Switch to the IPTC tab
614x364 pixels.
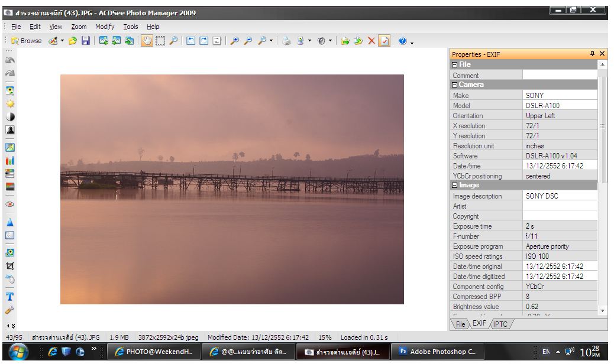[500, 324]
